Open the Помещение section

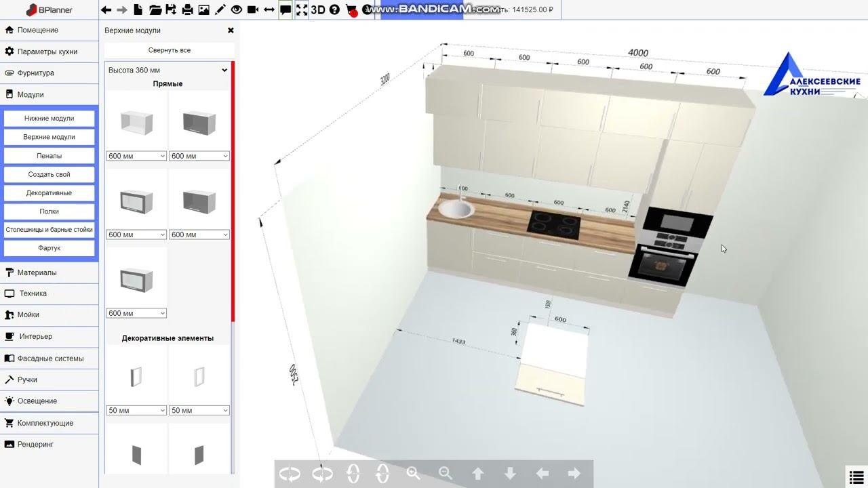click(x=49, y=30)
